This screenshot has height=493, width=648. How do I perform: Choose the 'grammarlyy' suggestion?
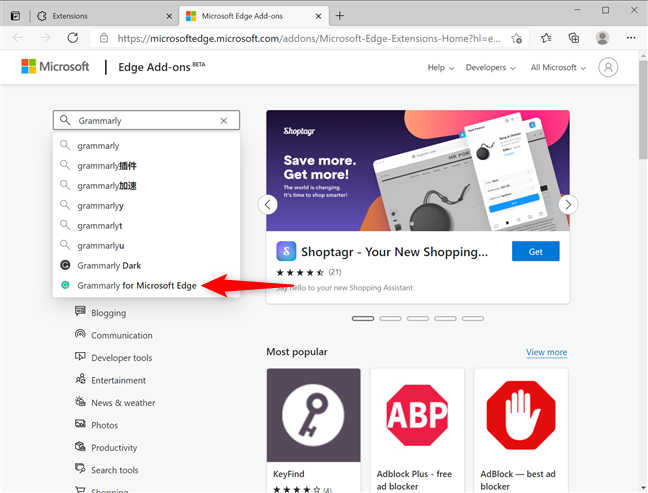146,205
